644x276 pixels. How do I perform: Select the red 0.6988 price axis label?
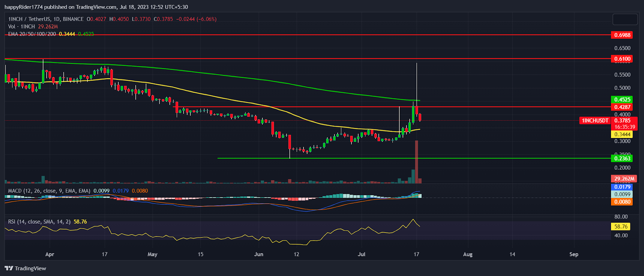click(x=622, y=35)
